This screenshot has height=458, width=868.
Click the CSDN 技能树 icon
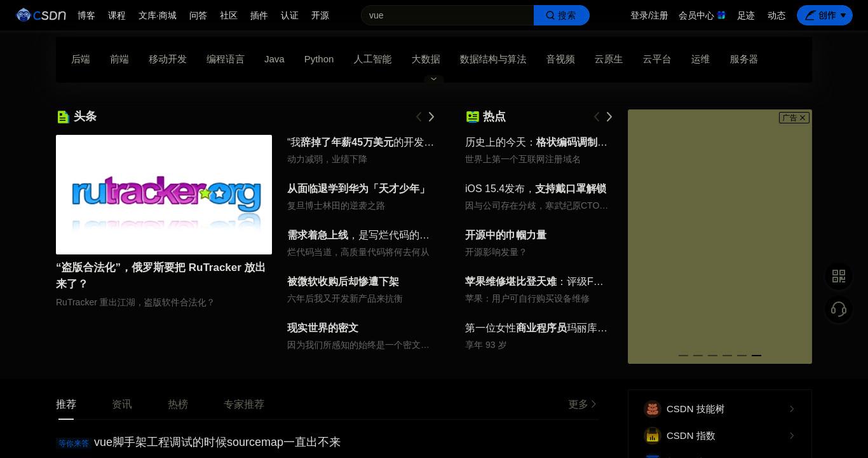coord(653,409)
